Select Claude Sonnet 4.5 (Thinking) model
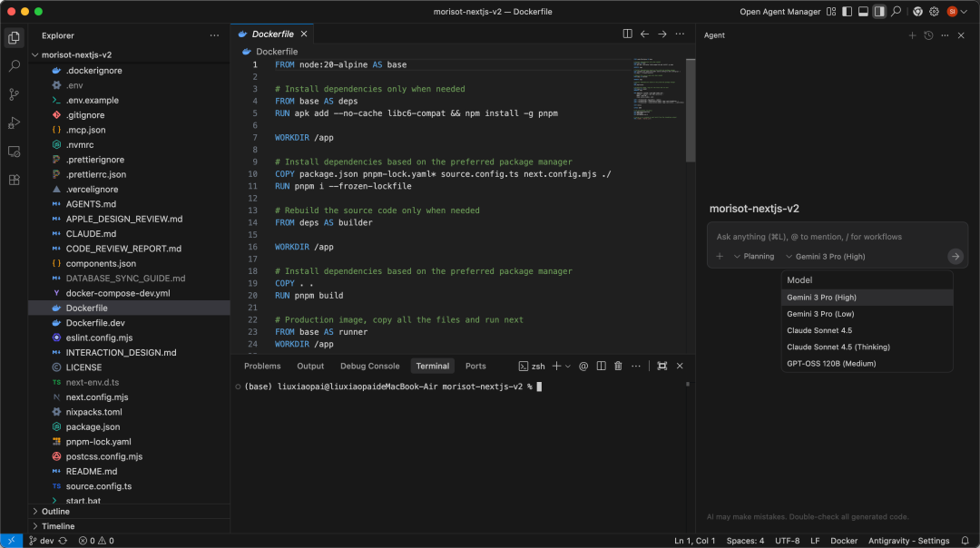The width and height of the screenshot is (980, 548). point(838,347)
